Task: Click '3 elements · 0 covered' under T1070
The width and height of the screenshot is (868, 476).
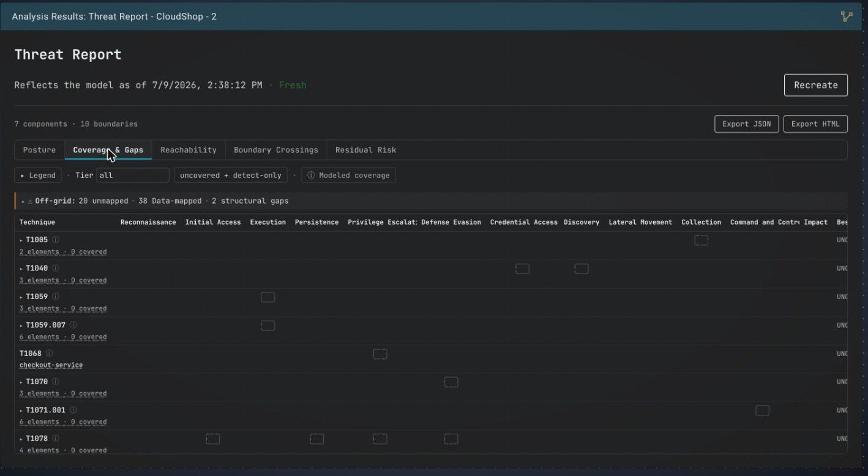Action: point(63,393)
